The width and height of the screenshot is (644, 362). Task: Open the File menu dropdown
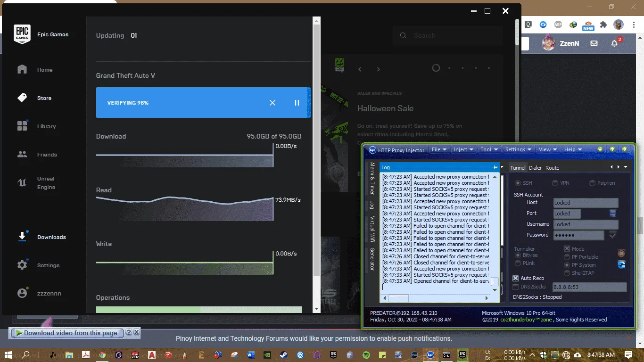point(439,149)
